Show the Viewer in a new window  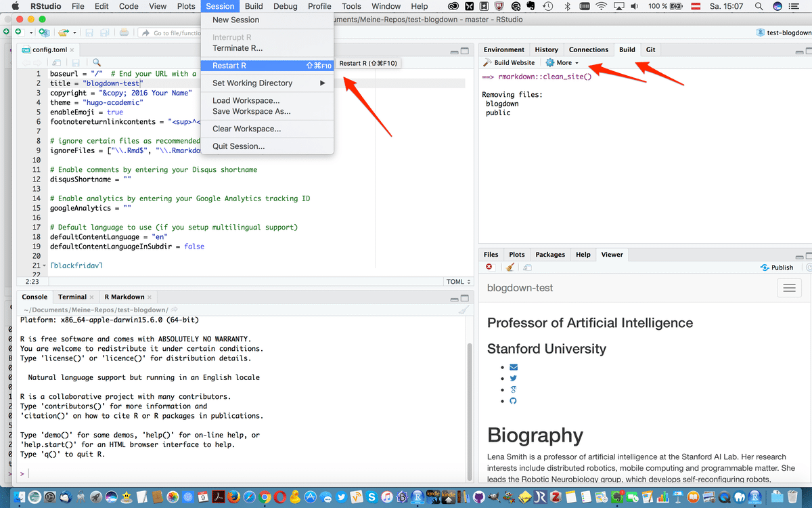pyautogui.click(x=528, y=267)
